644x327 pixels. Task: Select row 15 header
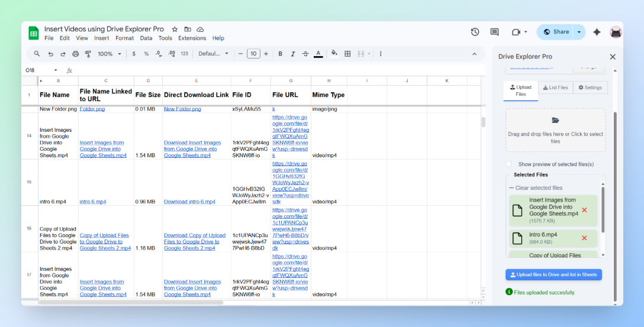coord(29,182)
